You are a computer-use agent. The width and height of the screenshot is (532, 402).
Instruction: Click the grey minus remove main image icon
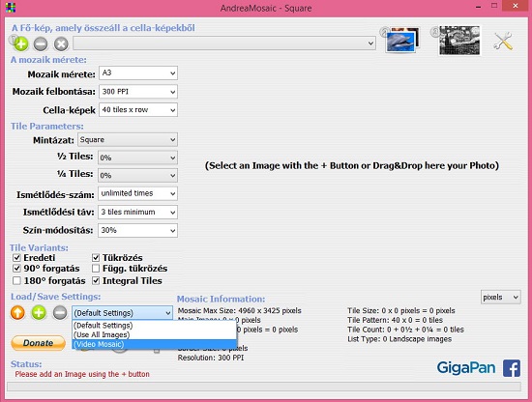tap(41, 44)
